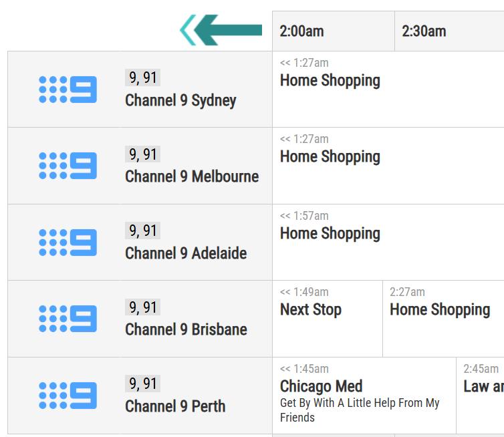This screenshot has height=437, width=504.
Task: Open the Next Stop program on Brisbane
Action: point(328,319)
